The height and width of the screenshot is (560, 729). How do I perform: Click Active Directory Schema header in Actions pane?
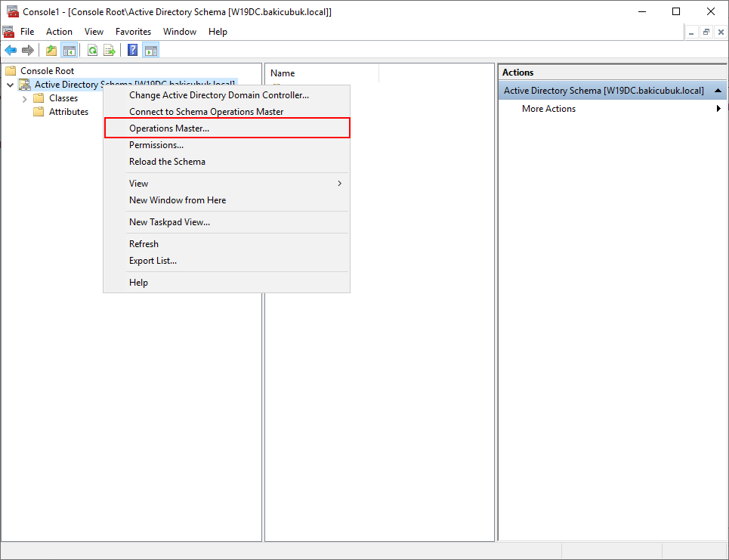click(x=613, y=90)
